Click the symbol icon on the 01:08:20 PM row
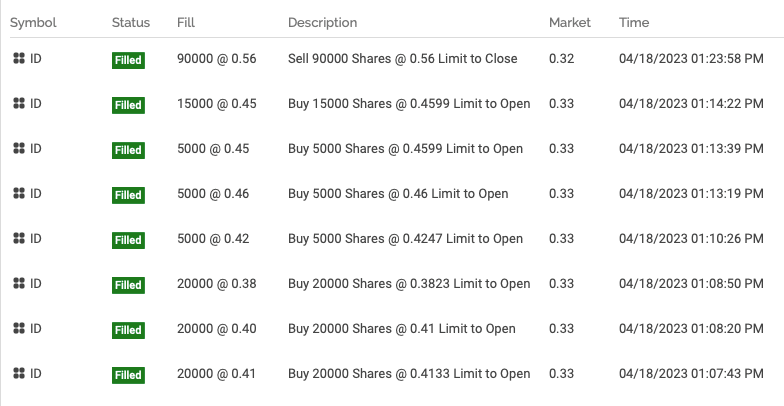The width and height of the screenshot is (784, 406). pos(18,329)
